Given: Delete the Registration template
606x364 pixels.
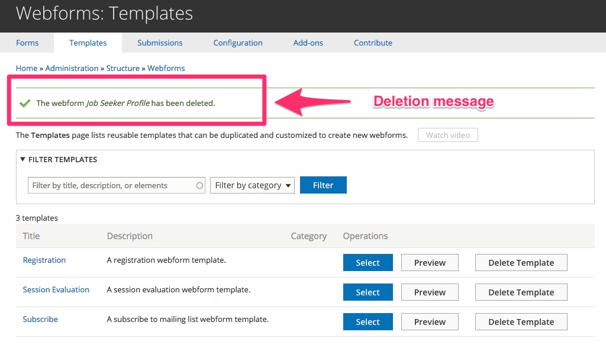Looking at the screenshot, I should click(x=521, y=263).
